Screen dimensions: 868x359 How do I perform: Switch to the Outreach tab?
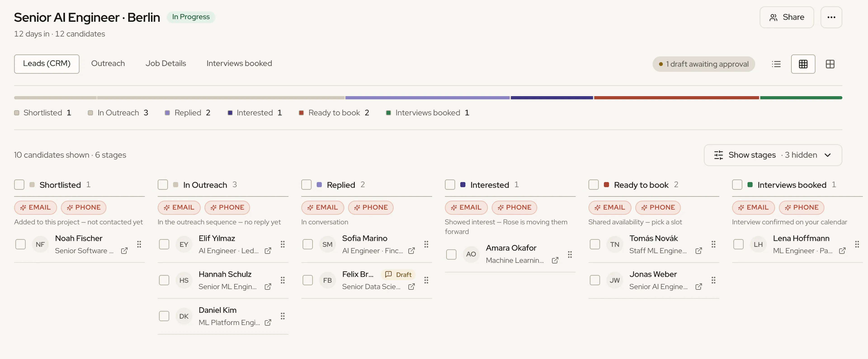coord(108,63)
